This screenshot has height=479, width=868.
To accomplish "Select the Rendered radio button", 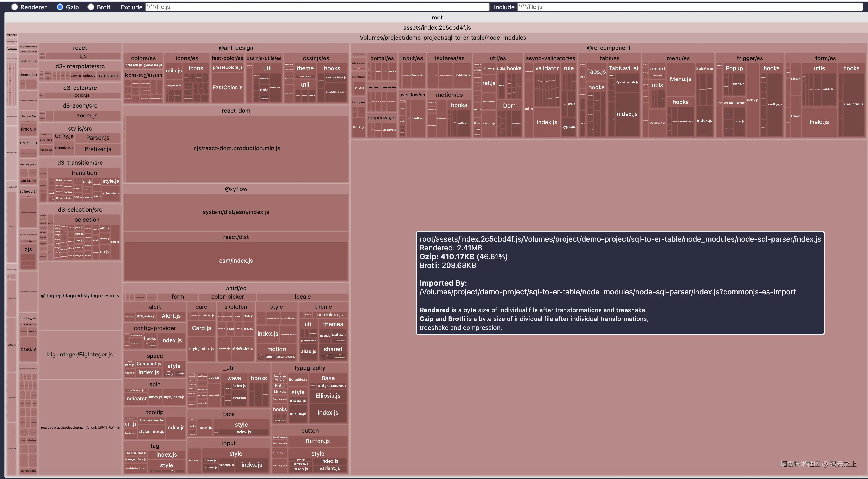I will click(x=14, y=7).
